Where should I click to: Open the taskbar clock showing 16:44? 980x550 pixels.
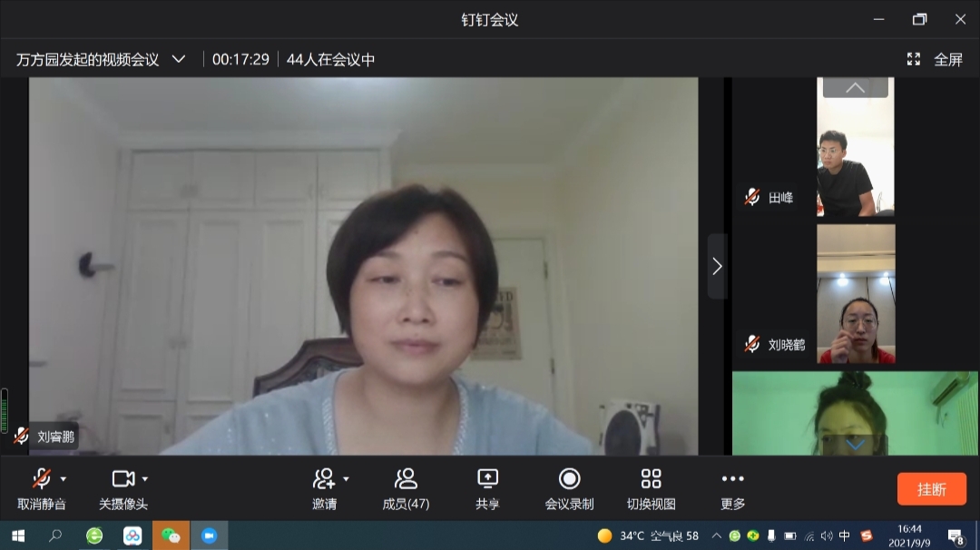coord(909,535)
